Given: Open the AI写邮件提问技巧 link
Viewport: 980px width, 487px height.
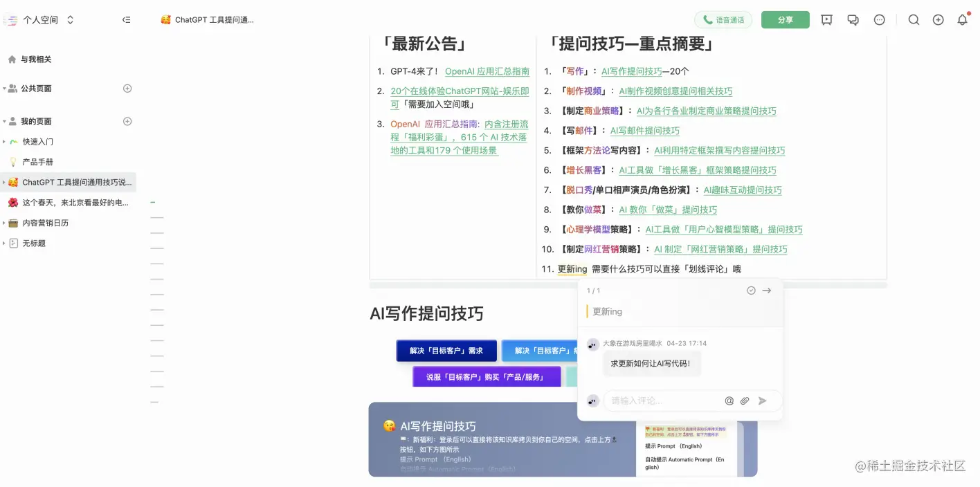Looking at the screenshot, I should point(645,131).
